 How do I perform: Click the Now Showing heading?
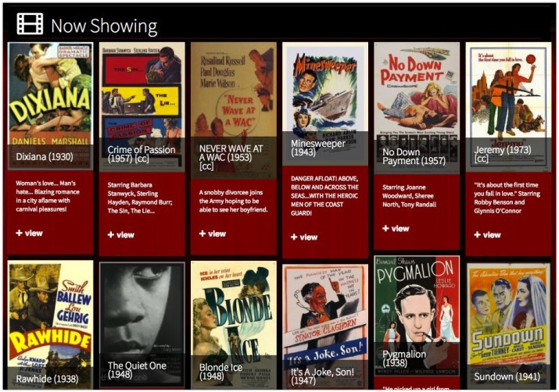coord(104,26)
